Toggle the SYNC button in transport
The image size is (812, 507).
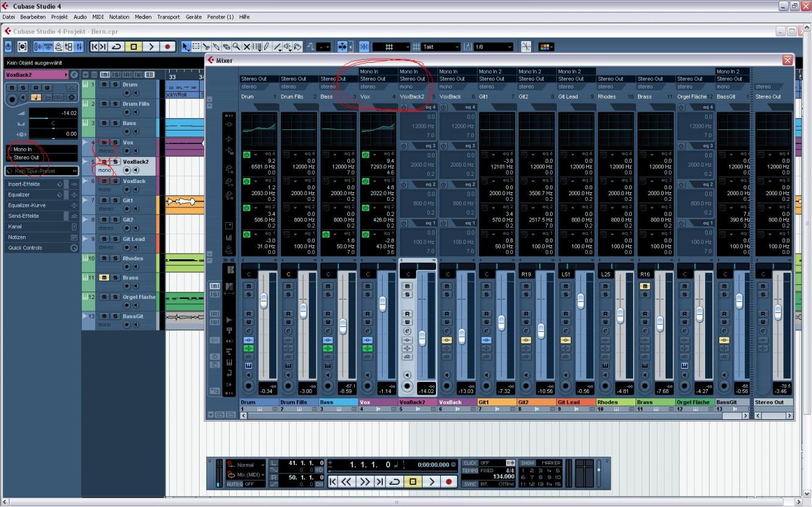[469, 484]
